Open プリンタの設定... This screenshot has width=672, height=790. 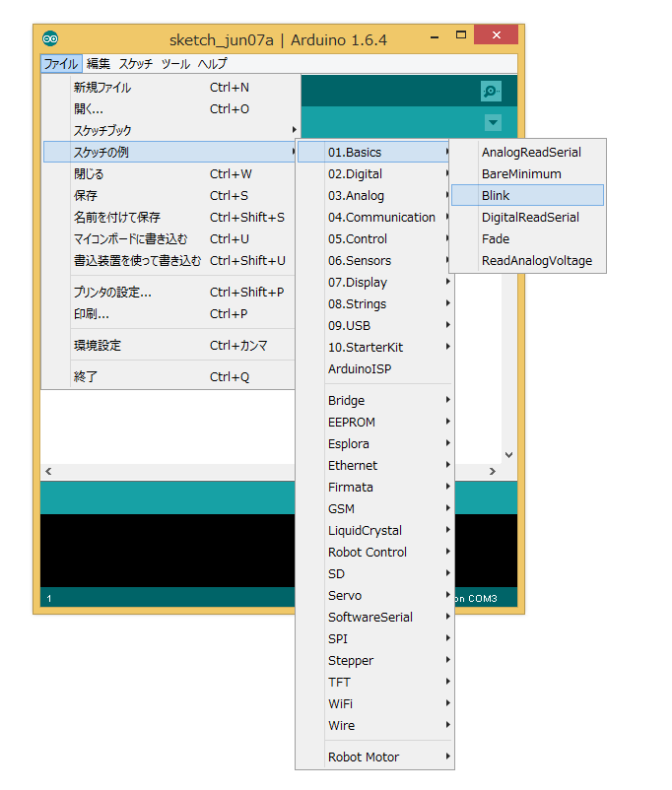click(169, 293)
